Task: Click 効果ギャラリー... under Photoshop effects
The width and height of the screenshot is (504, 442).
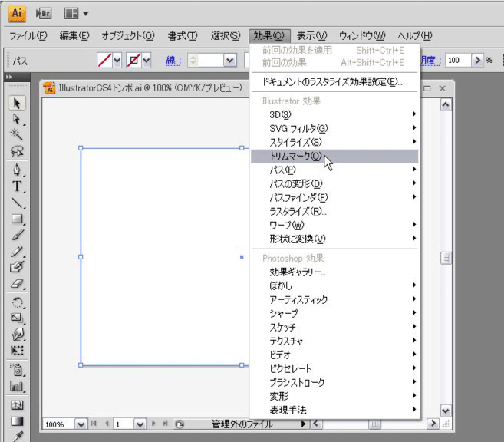Action: point(298,272)
